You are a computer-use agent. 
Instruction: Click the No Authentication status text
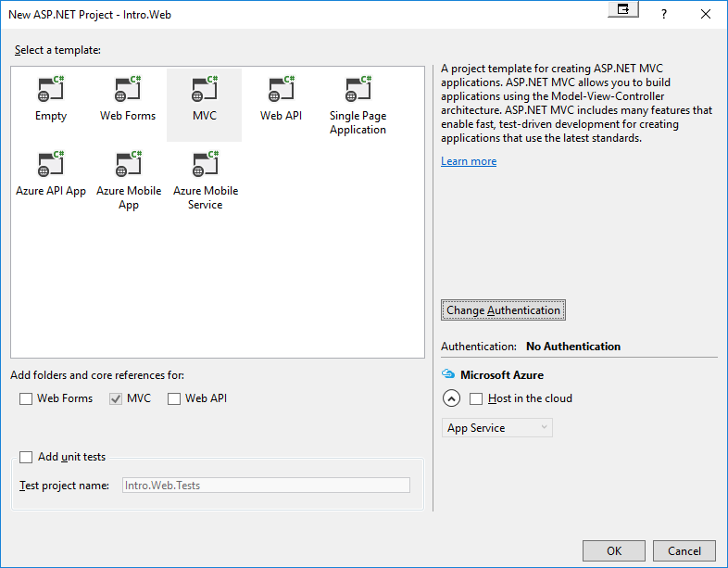[573, 347]
